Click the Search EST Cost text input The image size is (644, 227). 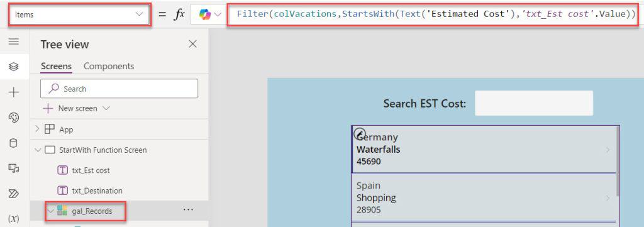click(x=534, y=103)
